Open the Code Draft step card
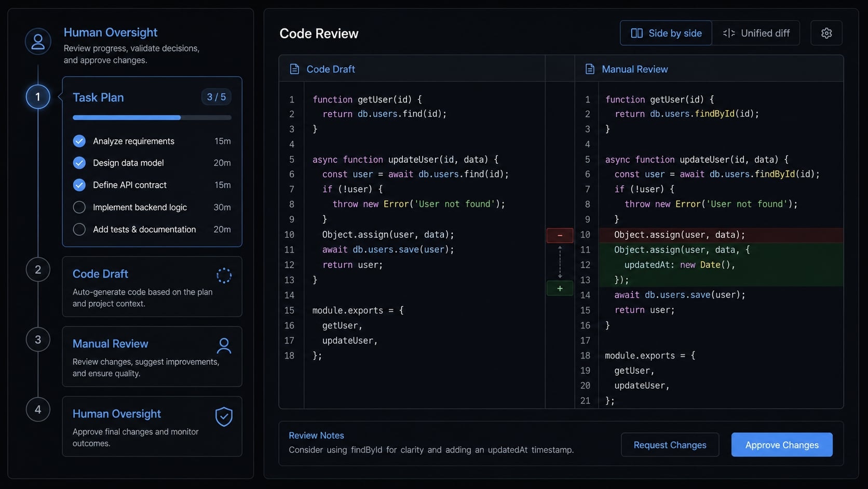 pyautogui.click(x=152, y=287)
